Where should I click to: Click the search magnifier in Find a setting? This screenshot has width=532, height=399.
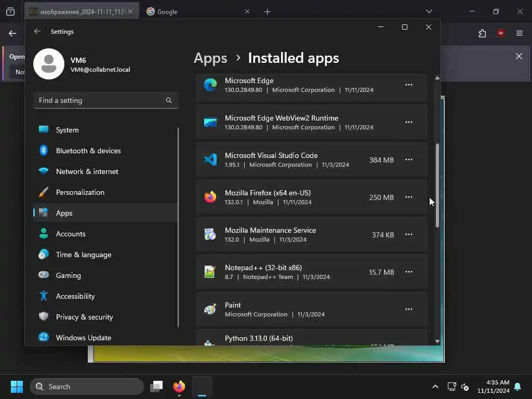click(169, 100)
